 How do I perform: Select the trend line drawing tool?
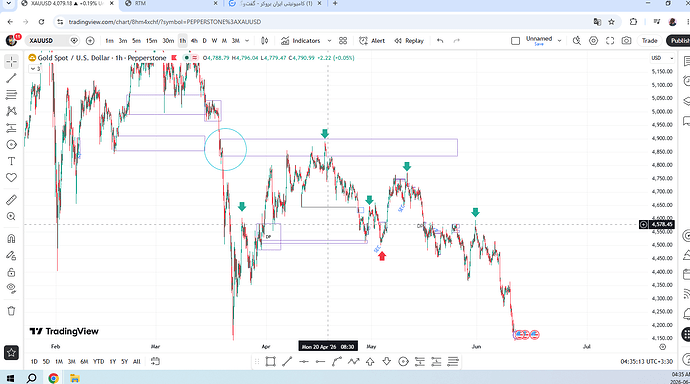coord(11,78)
